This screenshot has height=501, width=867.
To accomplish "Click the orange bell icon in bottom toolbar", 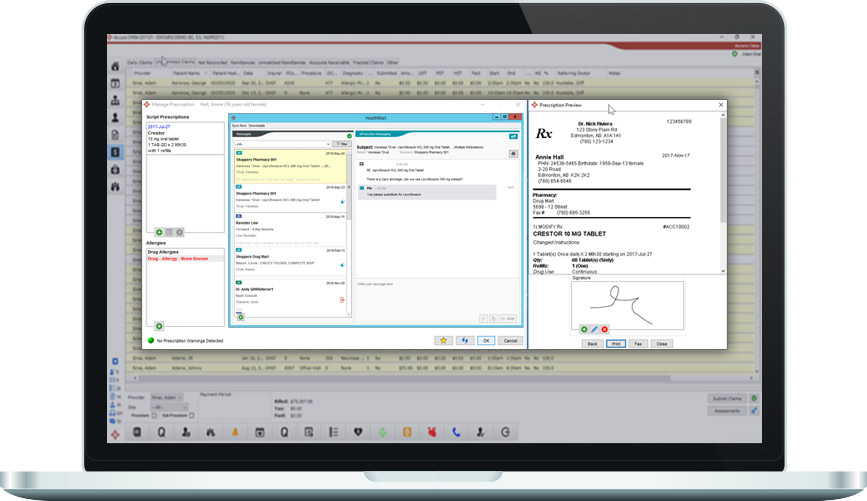I will click(235, 432).
